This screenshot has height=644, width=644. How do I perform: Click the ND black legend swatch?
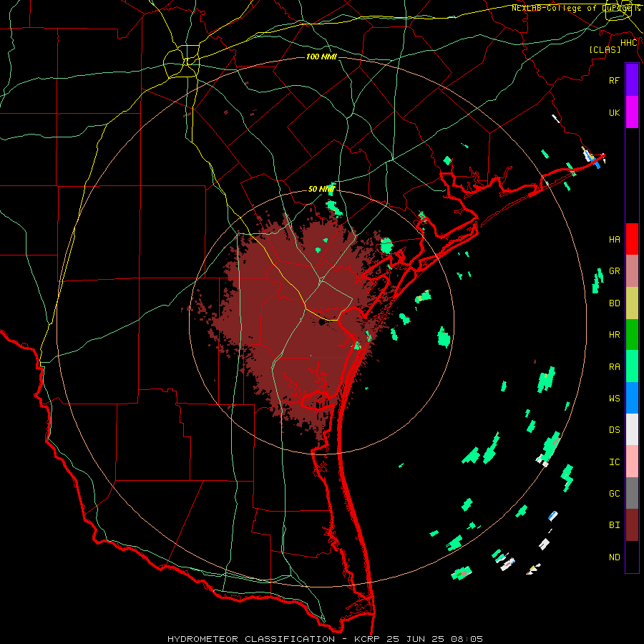coord(632,557)
